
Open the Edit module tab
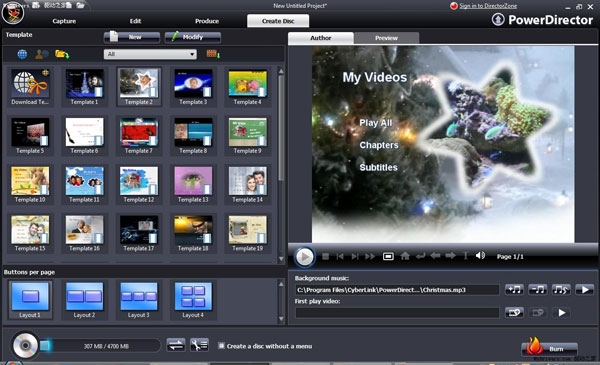tap(135, 21)
